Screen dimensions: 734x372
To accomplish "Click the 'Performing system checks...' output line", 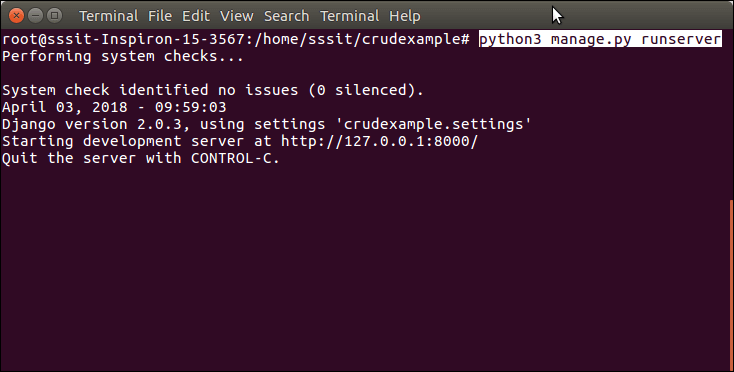I will (x=123, y=56).
